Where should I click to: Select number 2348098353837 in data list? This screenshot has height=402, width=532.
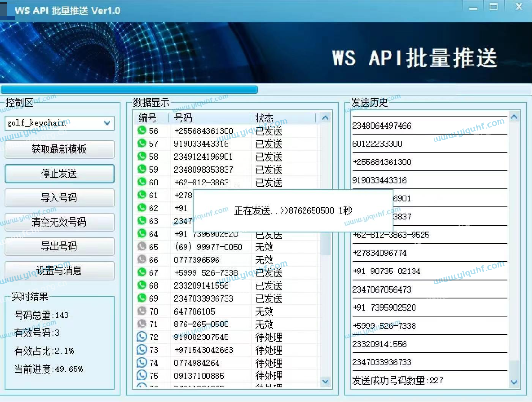click(203, 170)
